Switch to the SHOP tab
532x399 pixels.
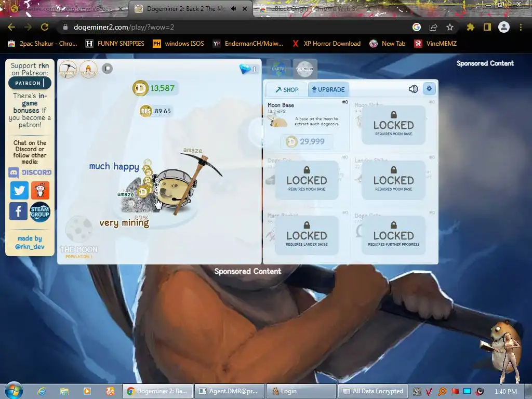287,89
